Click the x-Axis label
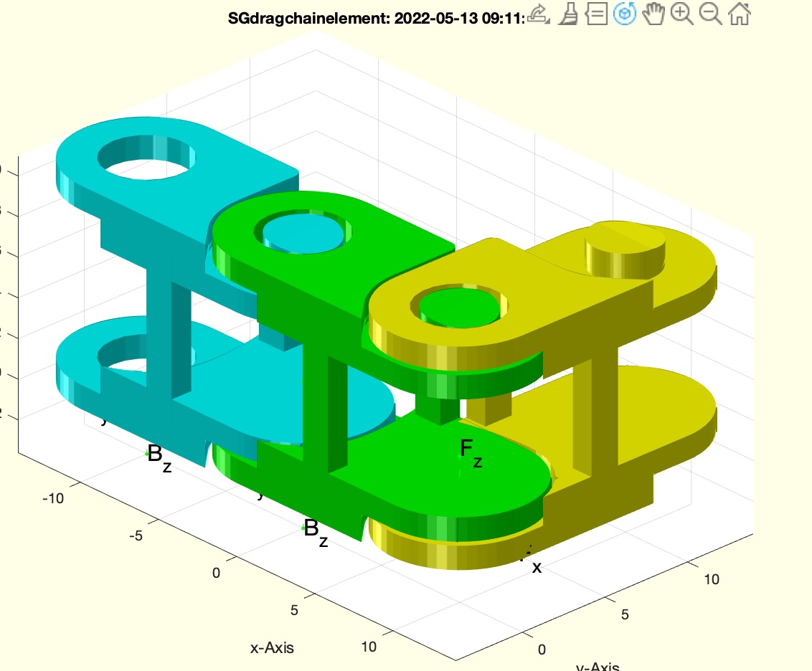The height and width of the screenshot is (671, 812). coord(272,648)
